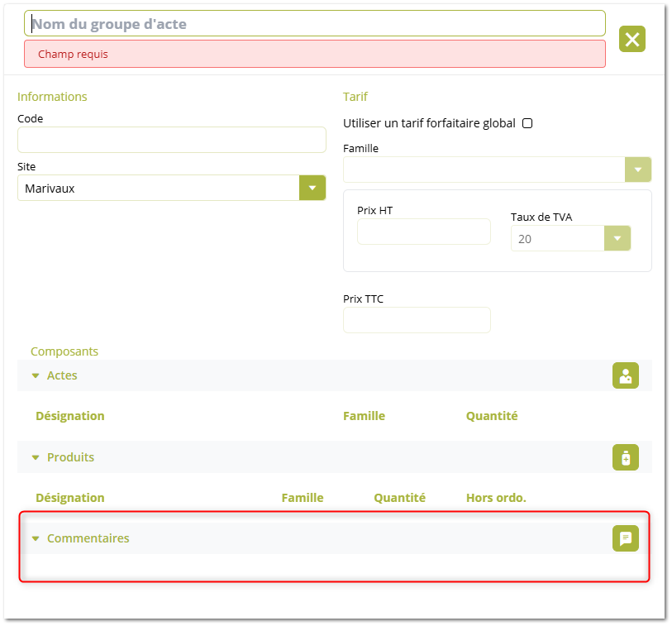Click the add product icon in Produits row
Image resolution: width=672 pixels, height=626 pixels.
pos(625,457)
